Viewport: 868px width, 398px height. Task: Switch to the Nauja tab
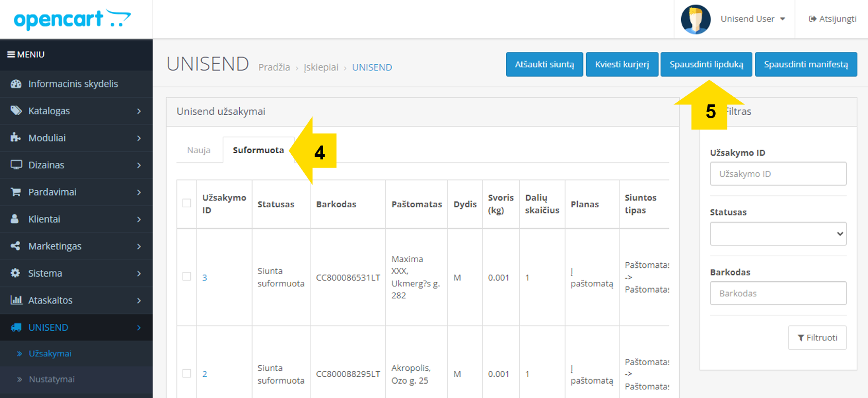(x=199, y=150)
